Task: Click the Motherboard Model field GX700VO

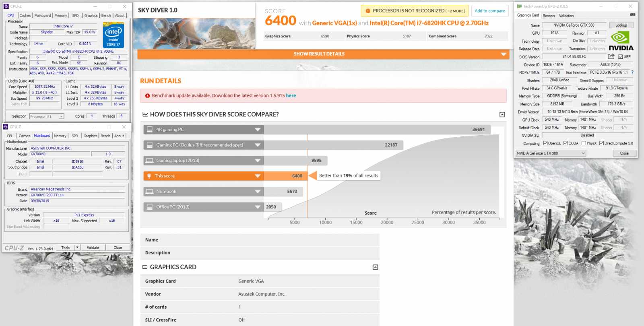Action: click(x=60, y=154)
